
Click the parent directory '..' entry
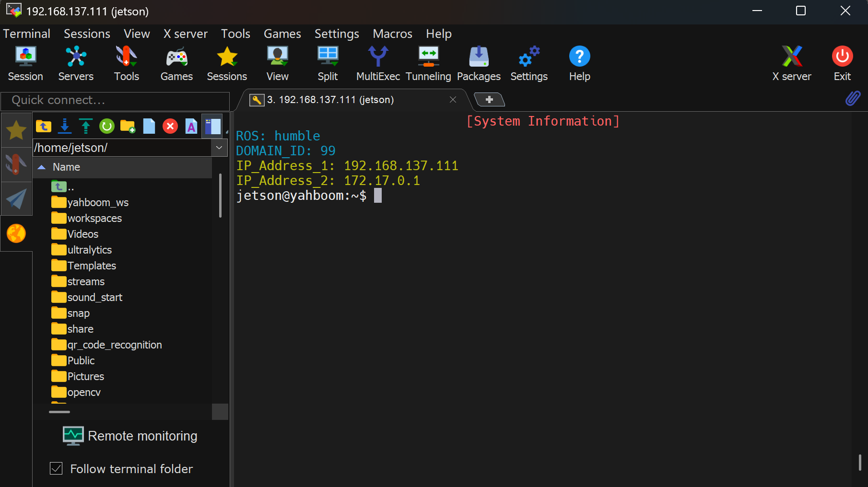coord(63,186)
